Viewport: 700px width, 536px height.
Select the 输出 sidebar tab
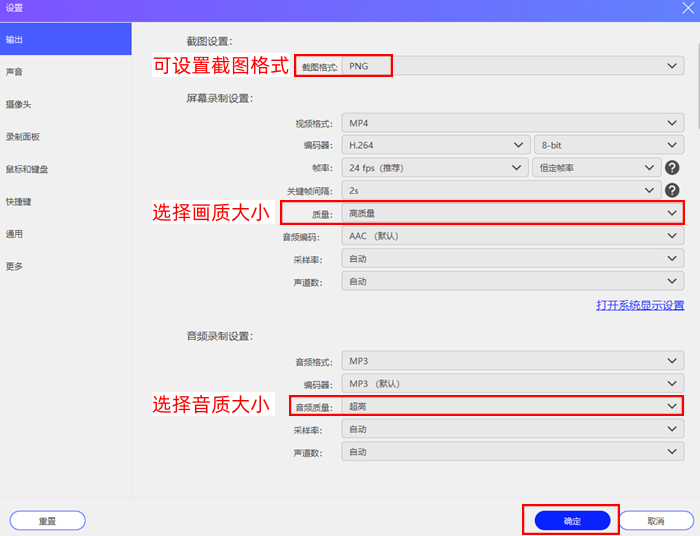click(x=66, y=39)
